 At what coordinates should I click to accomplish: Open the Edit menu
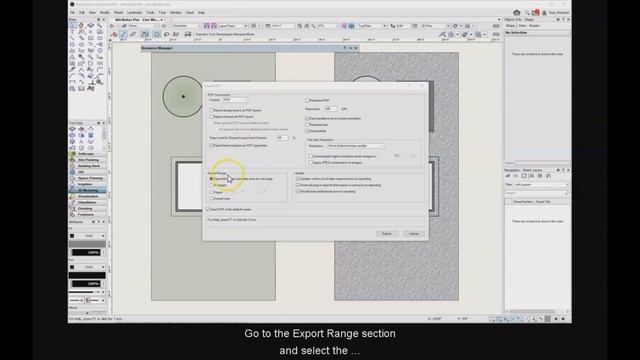[82, 13]
